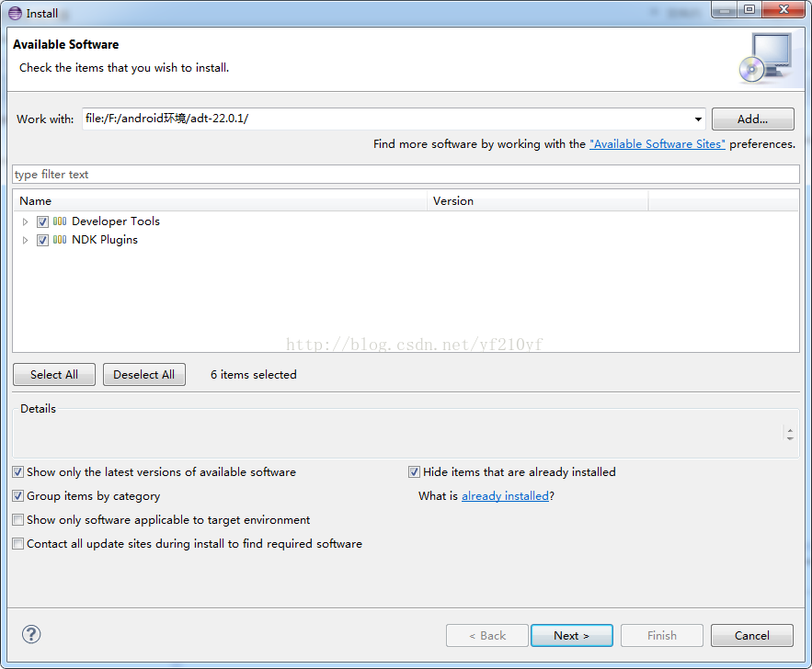
Task: Click the Details scroll down arrow
Action: [790, 438]
